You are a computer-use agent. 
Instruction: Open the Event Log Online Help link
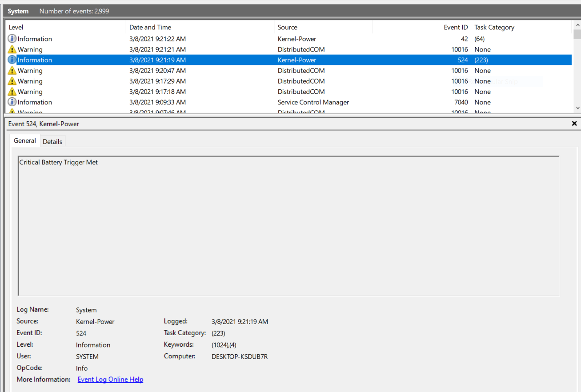pos(110,380)
